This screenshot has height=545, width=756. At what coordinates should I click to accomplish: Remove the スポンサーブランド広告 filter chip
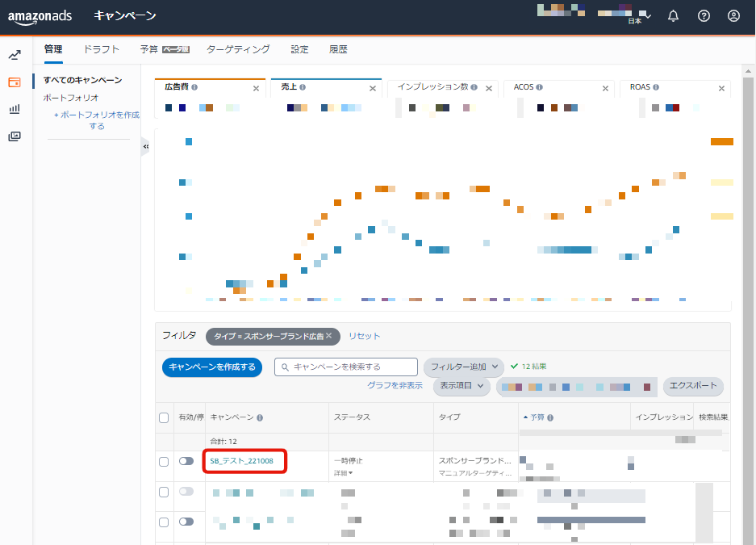click(328, 336)
